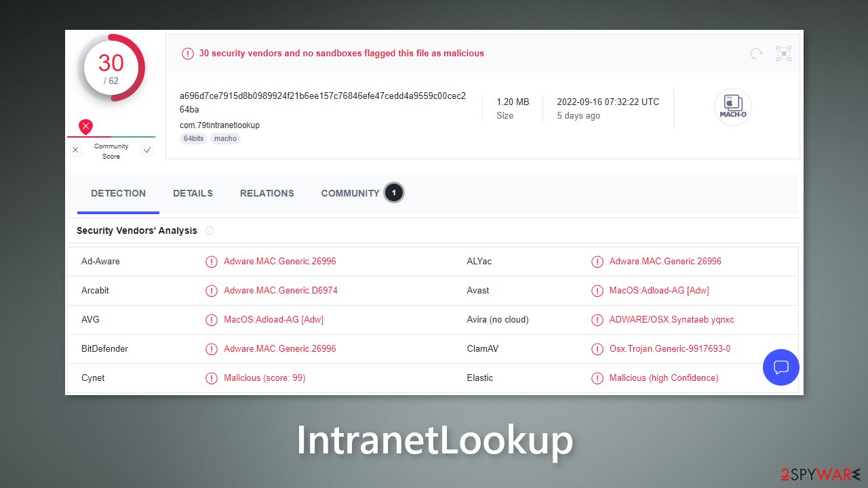Click the 1.20 MB size value
868x488 pixels.
tap(513, 102)
